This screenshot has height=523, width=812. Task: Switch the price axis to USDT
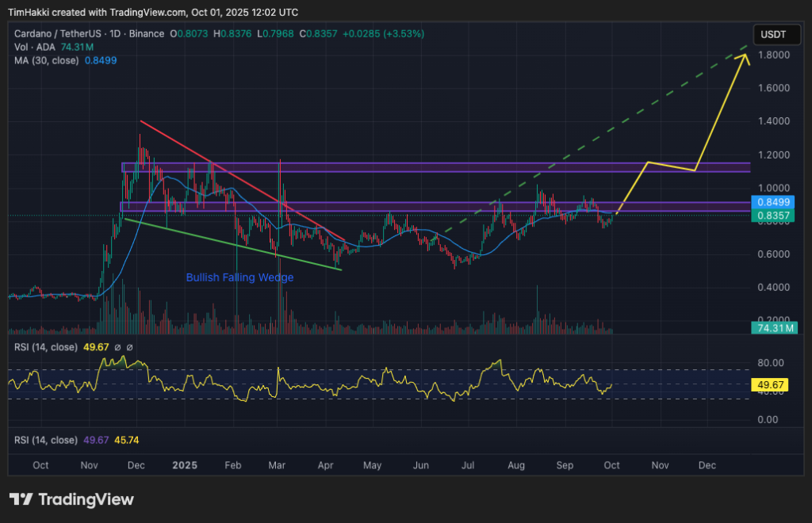(x=776, y=34)
